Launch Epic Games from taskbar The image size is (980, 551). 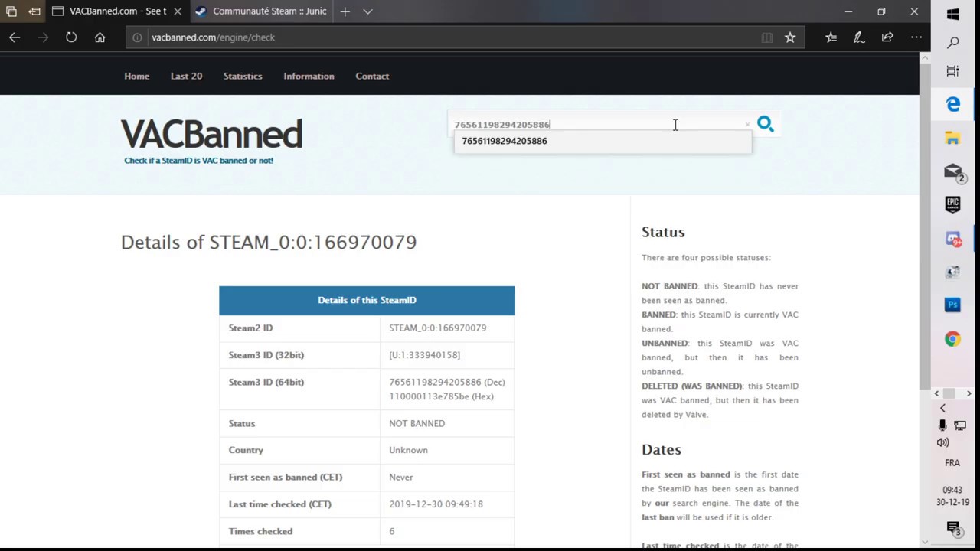pos(952,204)
